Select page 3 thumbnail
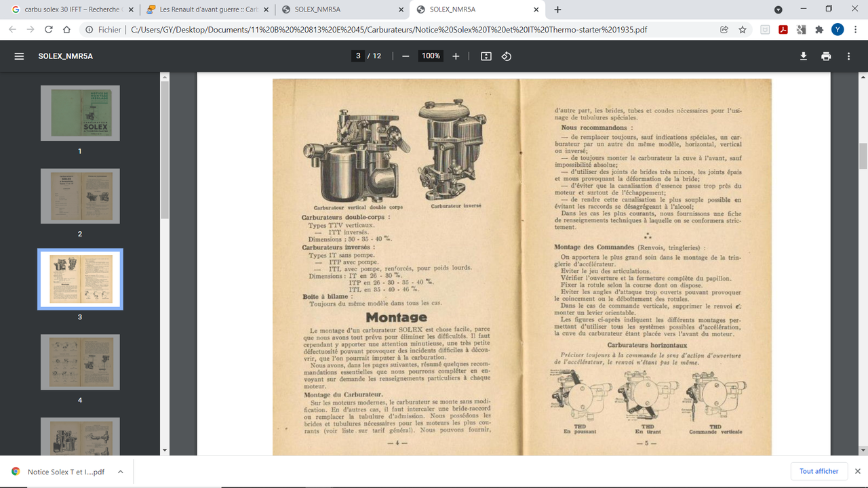Screen dimensions: 868x488 point(80,279)
